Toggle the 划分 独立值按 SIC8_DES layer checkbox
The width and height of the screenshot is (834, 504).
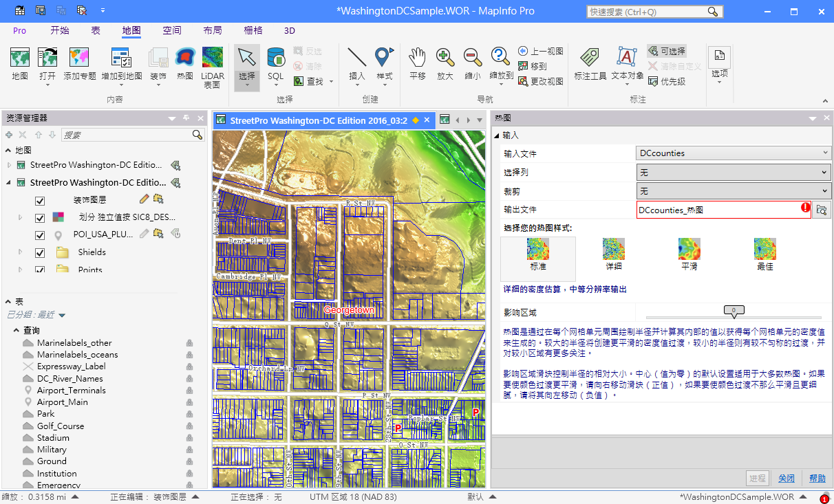40,217
